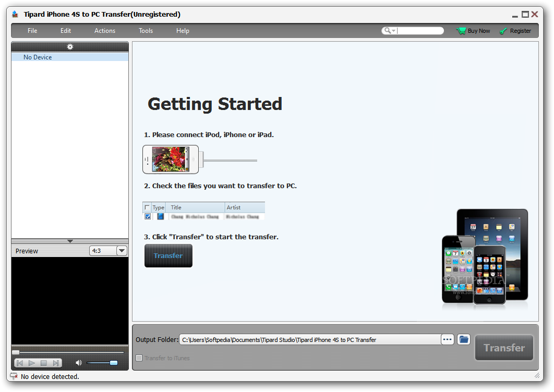
Task: Toggle header checkbox in sample table
Action: tap(147, 207)
